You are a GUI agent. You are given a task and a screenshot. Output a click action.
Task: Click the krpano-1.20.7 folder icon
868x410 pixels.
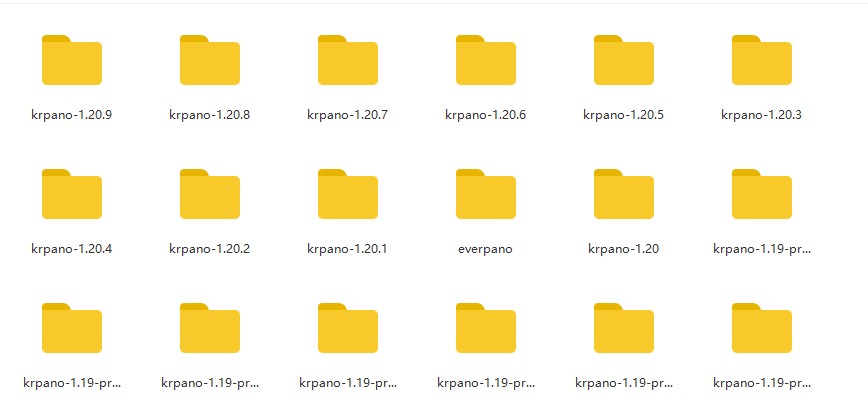tap(347, 60)
